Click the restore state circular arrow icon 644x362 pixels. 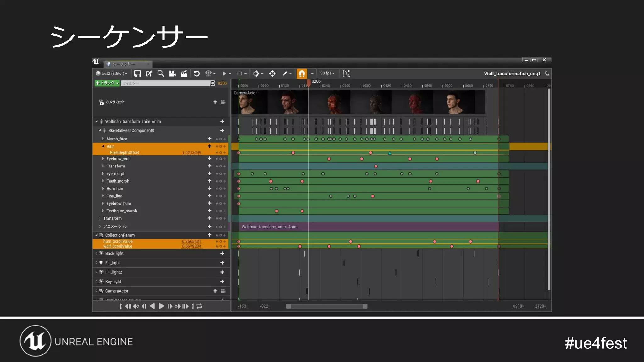pos(197,74)
